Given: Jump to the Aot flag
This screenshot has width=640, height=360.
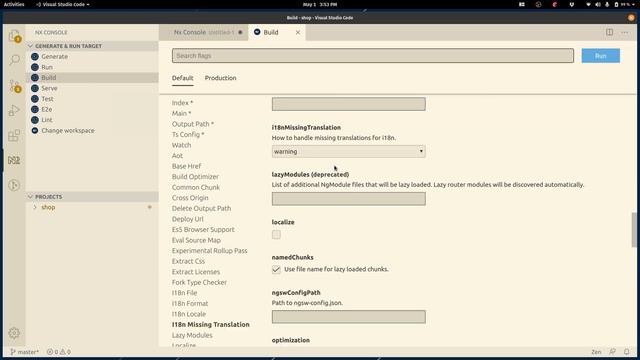Looking at the screenshot, I should pos(177,156).
